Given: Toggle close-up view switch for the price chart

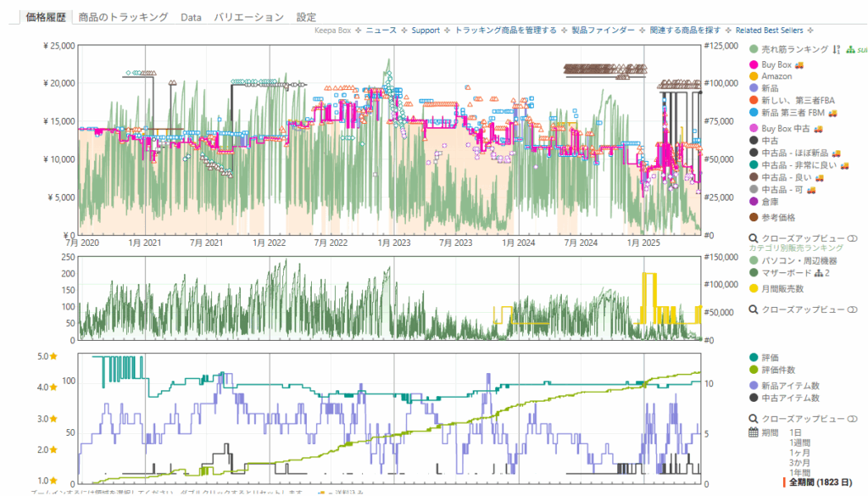Looking at the screenshot, I should coord(853,238).
